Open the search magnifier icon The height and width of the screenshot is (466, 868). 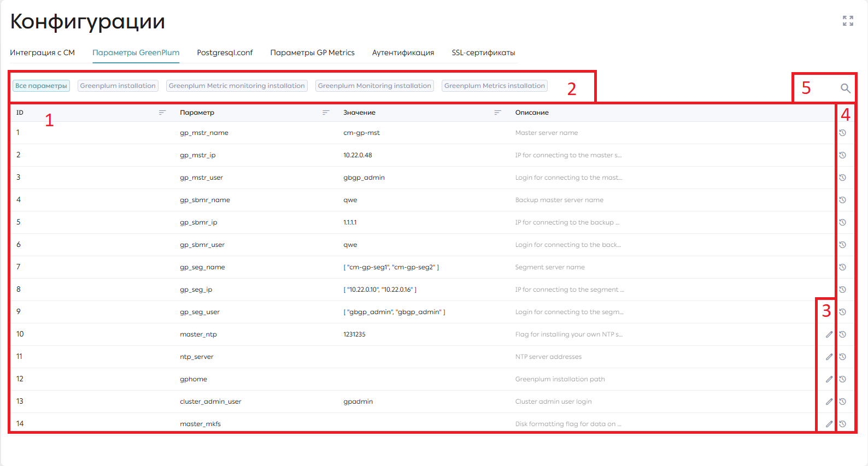click(846, 89)
